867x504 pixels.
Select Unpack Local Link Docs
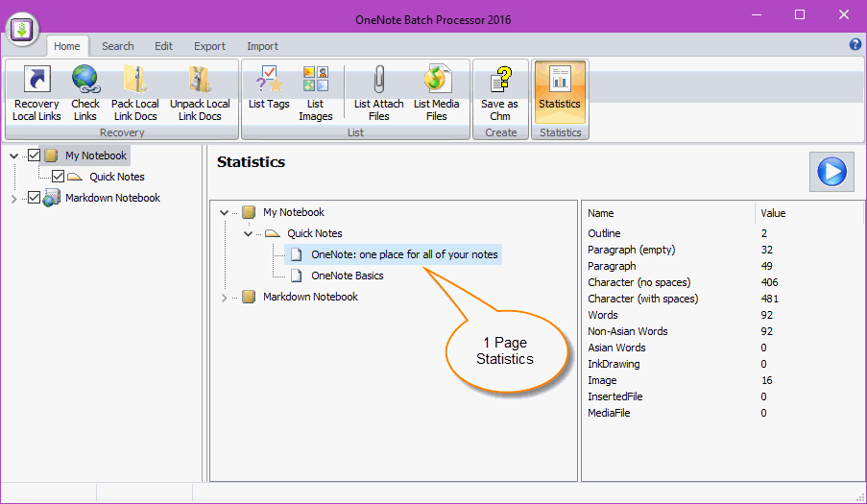[x=200, y=93]
